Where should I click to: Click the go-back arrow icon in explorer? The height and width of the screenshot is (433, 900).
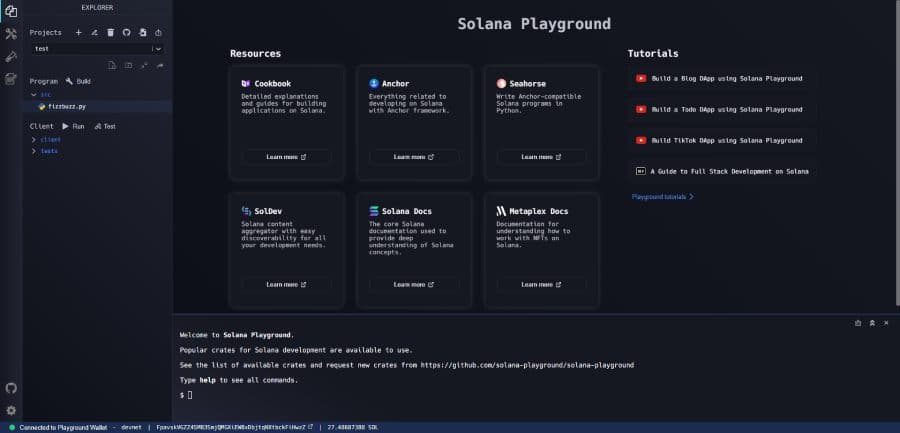(x=160, y=65)
